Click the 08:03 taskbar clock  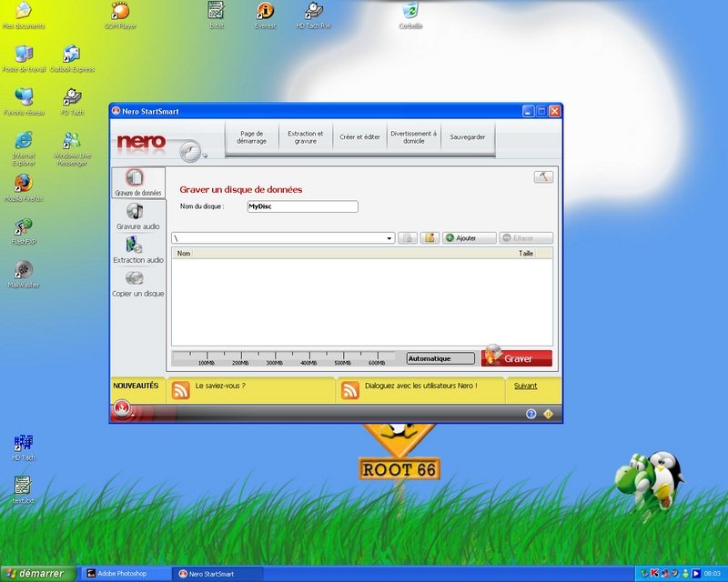coord(713,574)
